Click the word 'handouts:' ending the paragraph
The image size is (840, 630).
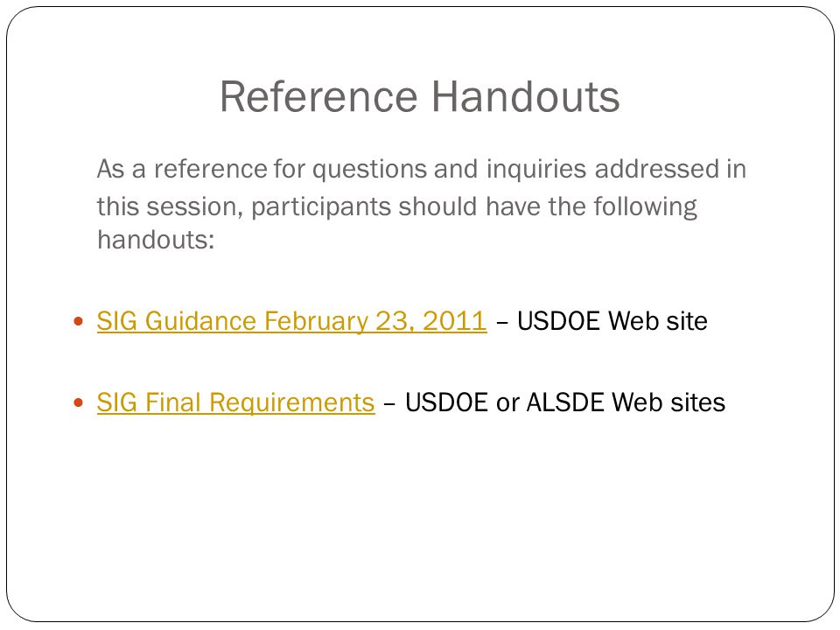(x=156, y=240)
